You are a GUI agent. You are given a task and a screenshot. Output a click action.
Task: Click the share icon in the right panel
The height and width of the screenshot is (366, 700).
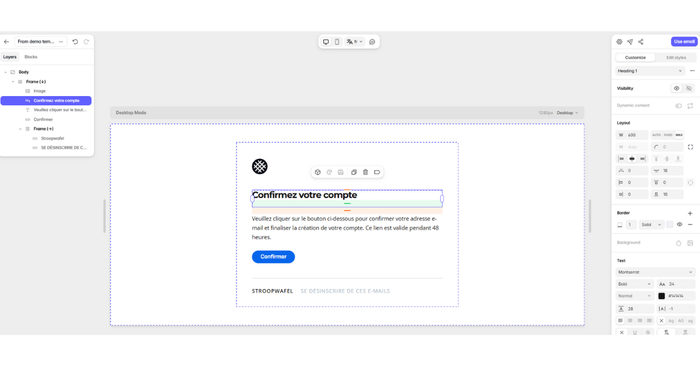tap(641, 42)
